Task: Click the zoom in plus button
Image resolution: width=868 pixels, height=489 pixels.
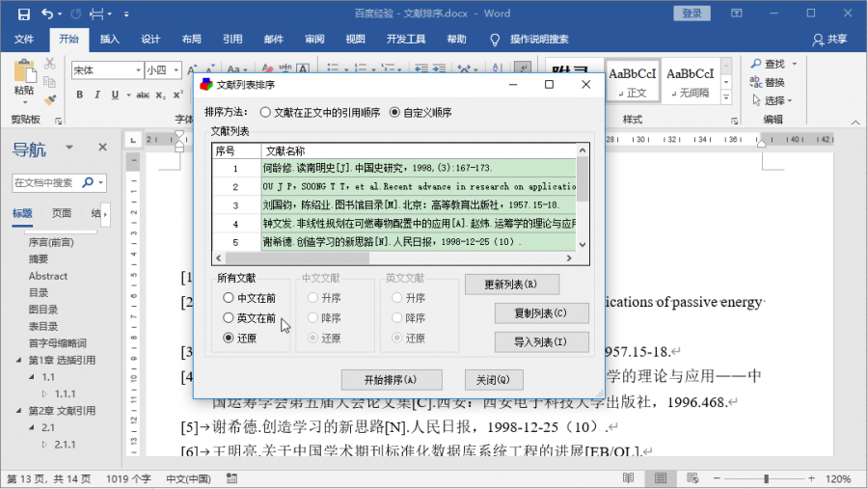Action: [811, 478]
